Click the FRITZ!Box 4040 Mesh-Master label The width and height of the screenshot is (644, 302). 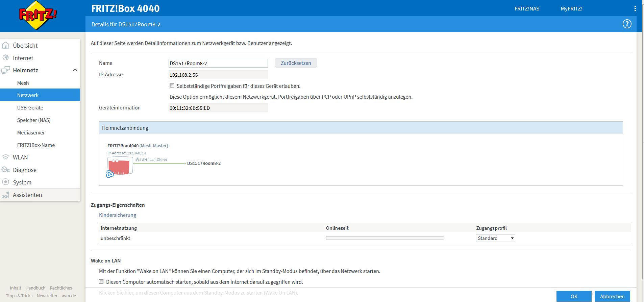point(138,146)
